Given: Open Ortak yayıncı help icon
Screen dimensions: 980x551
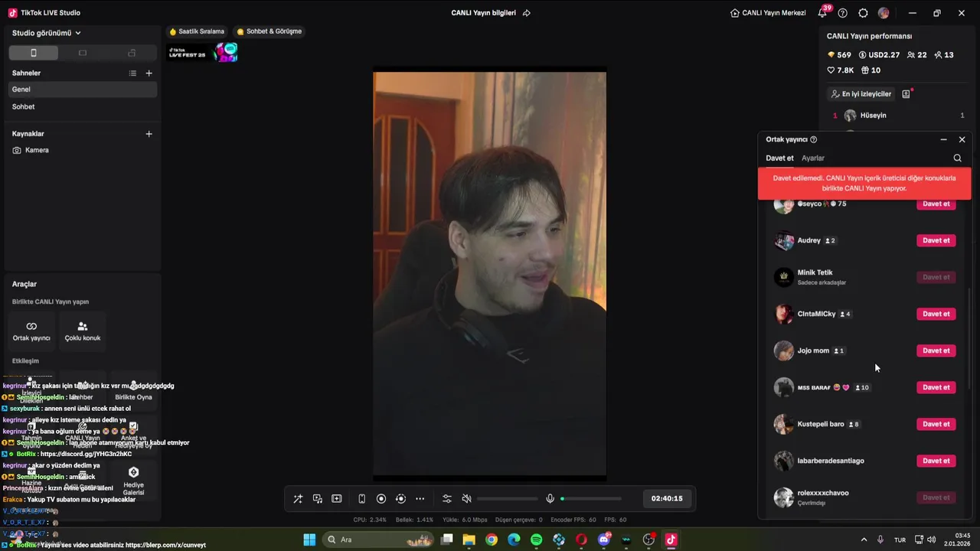Looking at the screenshot, I should point(813,139).
